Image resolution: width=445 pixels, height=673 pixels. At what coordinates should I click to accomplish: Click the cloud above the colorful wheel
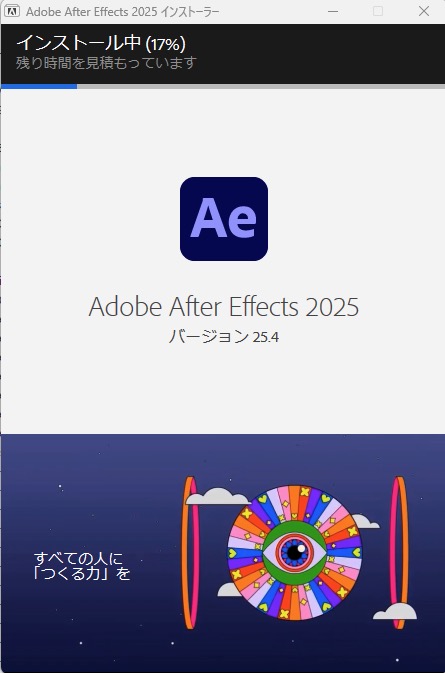click(x=218, y=497)
